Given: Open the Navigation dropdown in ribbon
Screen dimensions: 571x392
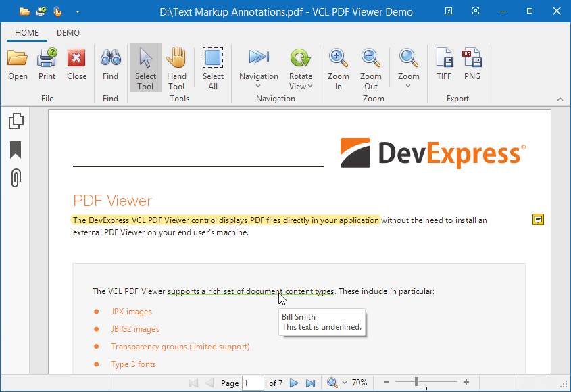Looking at the screenshot, I should pyautogui.click(x=259, y=68).
